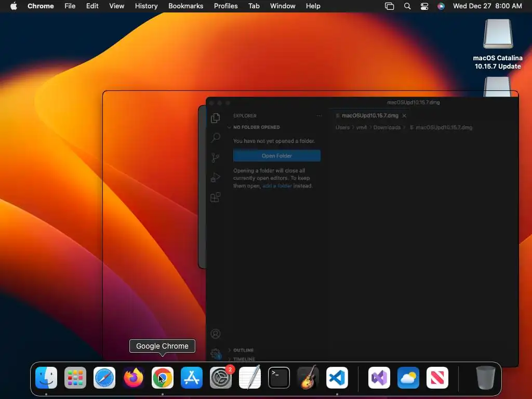Open the Search view in VS Code
This screenshot has width=532, height=399.
216,137
